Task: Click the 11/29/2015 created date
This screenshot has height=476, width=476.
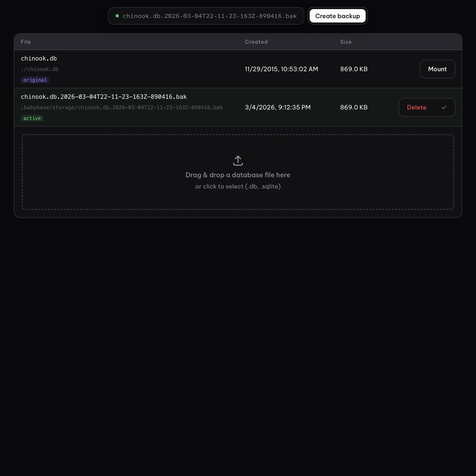Action: 281,69
